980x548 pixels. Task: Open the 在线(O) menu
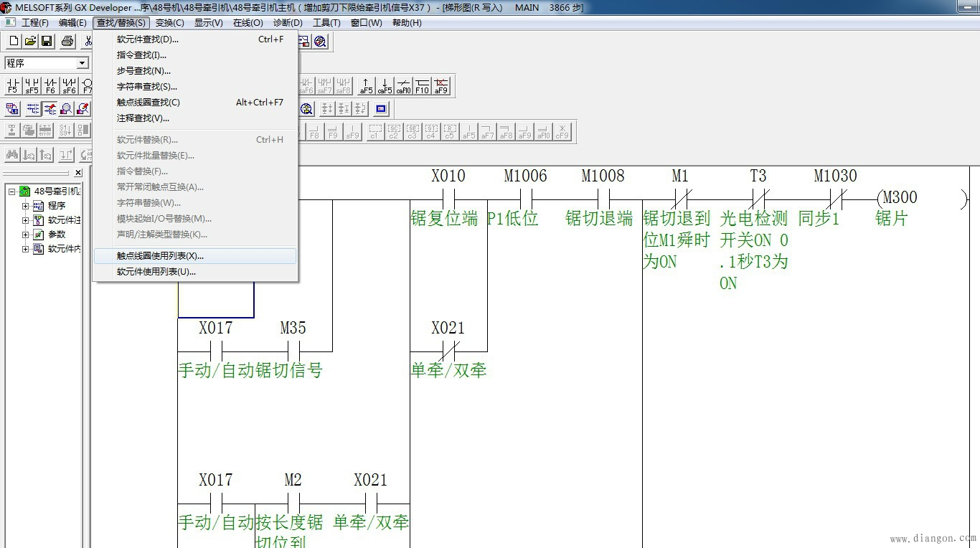point(248,22)
